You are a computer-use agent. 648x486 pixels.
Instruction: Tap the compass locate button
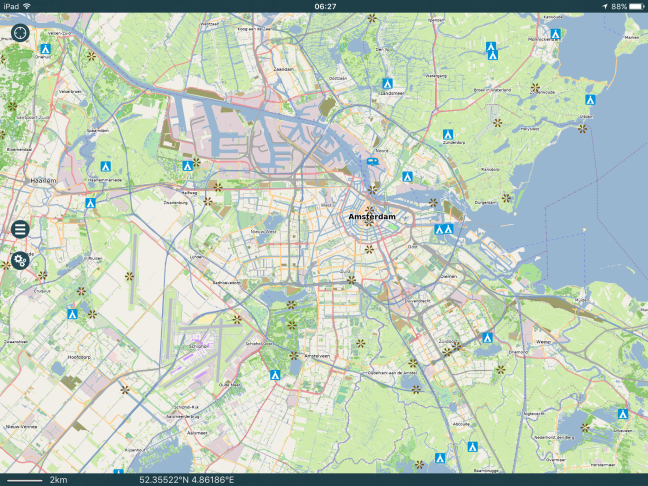pos(21,32)
